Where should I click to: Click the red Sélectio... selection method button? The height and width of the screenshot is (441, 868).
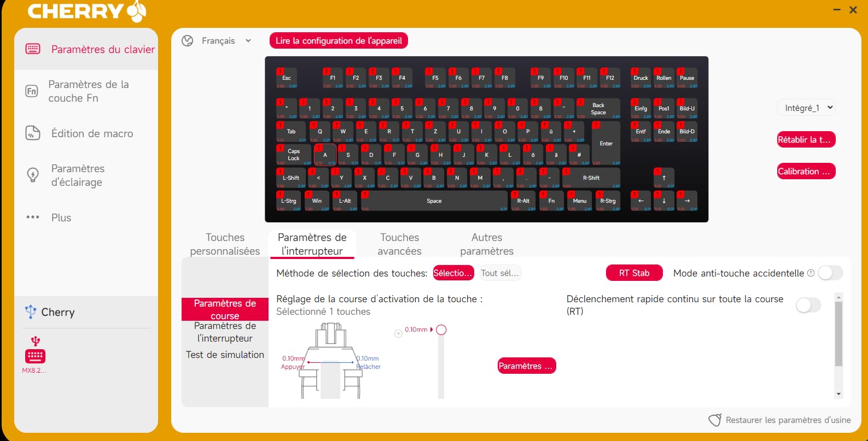453,273
